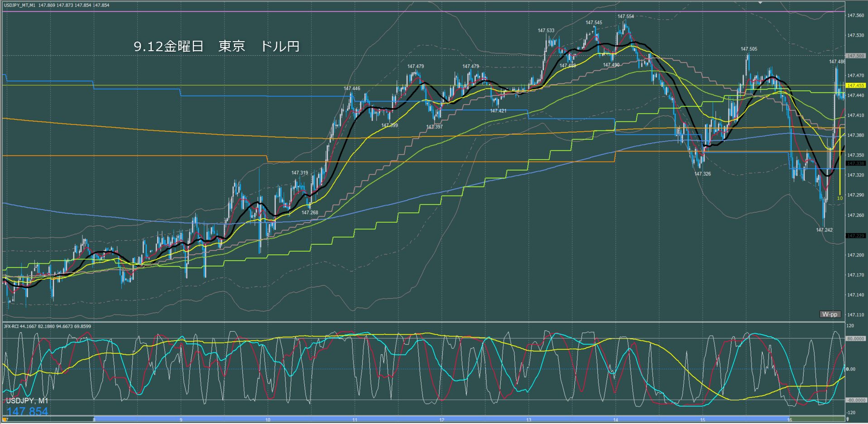Click hour 12 on the time axis

point(441,420)
